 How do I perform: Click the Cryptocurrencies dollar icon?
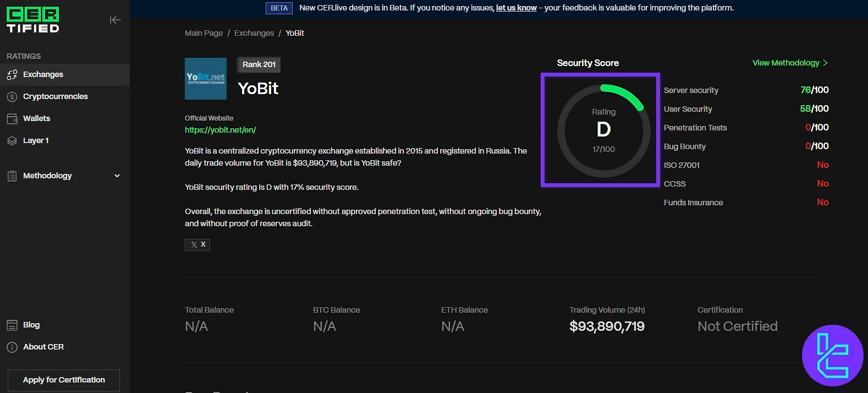click(12, 97)
